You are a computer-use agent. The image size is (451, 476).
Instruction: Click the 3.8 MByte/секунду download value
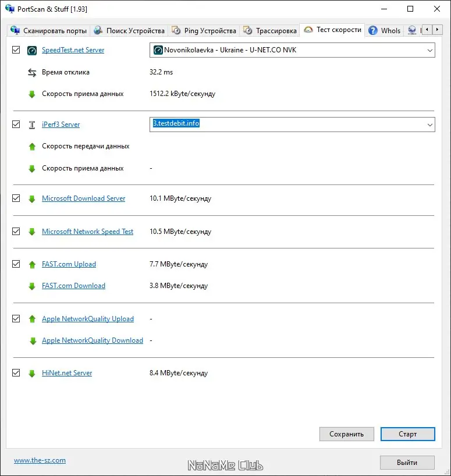click(179, 286)
